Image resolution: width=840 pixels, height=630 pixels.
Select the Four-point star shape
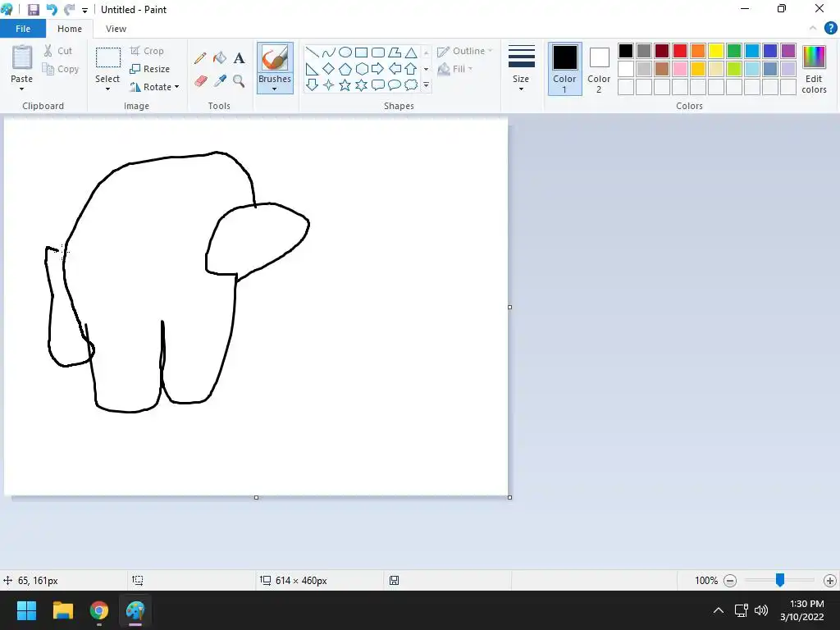tap(329, 84)
